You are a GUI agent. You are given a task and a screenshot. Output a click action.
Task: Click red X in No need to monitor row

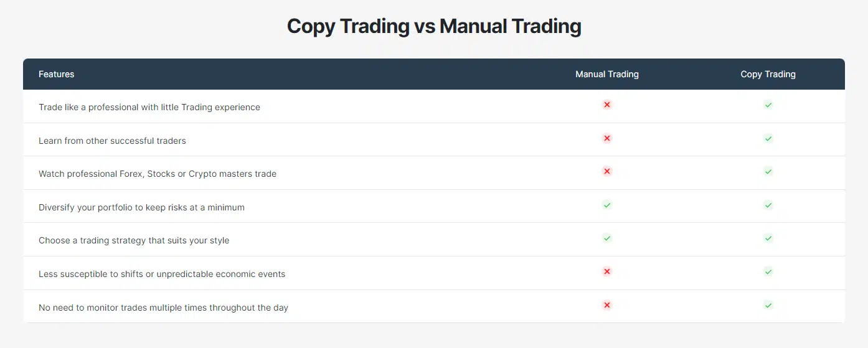coord(607,305)
